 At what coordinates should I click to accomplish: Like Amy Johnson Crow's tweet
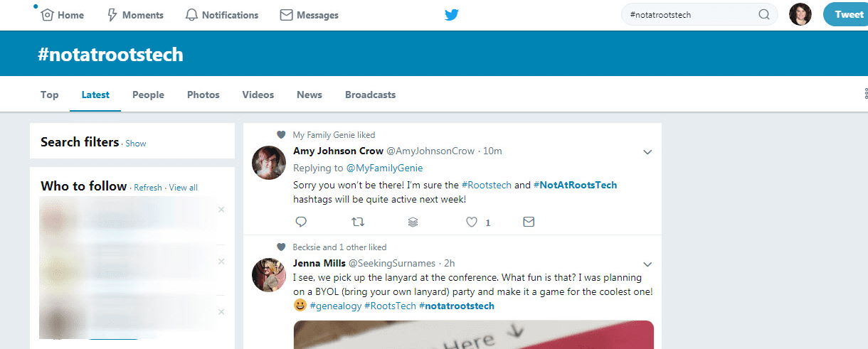(x=471, y=222)
